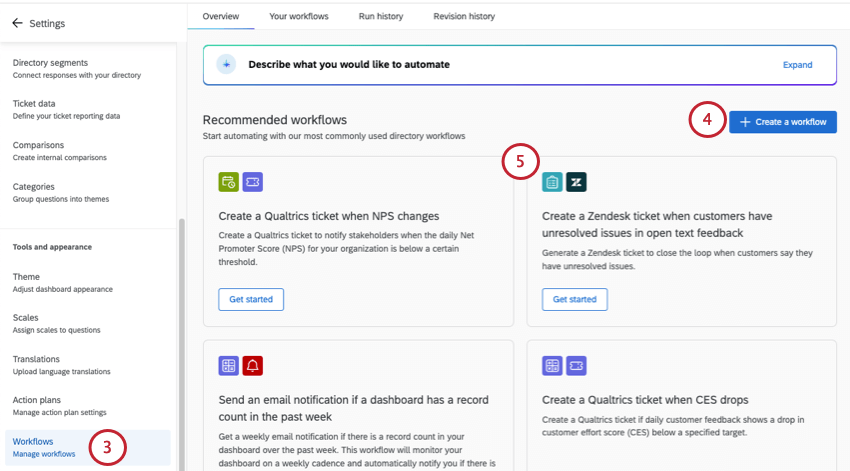Viewport: 850px width, 471px height.
Task: Click the purple dashboard icon on email notification card
Action: point(229,366)
